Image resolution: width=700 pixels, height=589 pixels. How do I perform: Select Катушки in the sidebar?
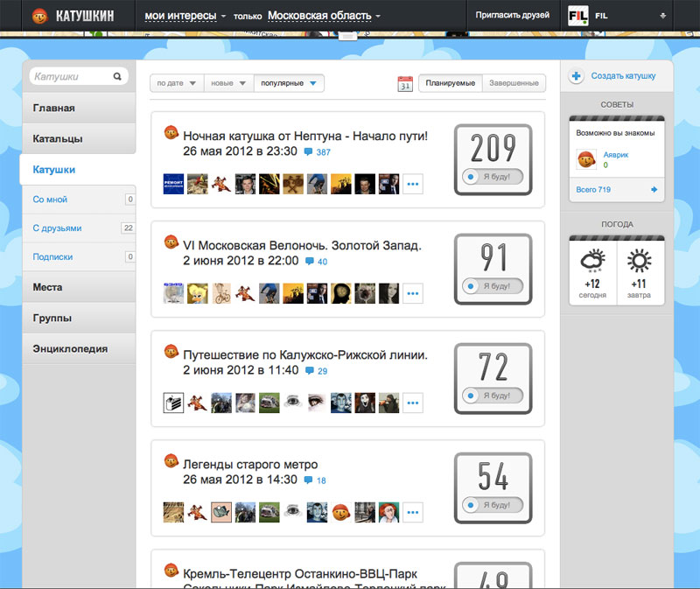tap(78, 170)
